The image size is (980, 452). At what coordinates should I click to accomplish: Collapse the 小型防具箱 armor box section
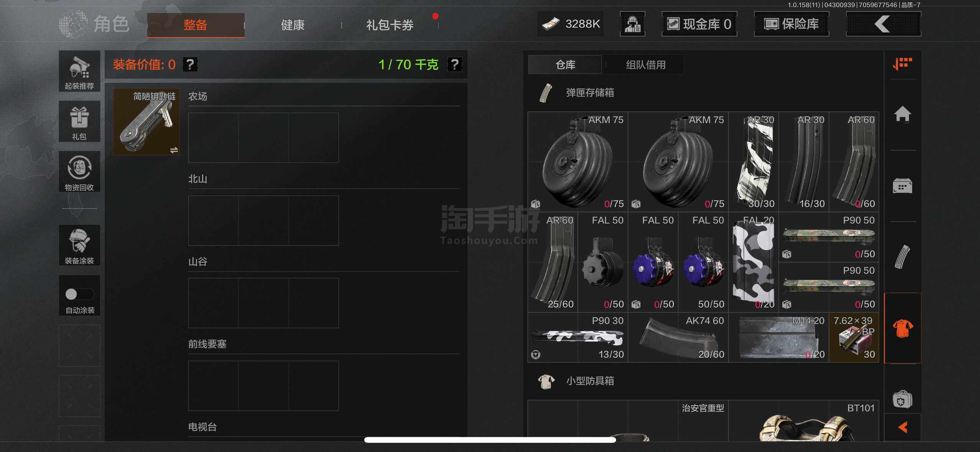(x=590, y=381)
